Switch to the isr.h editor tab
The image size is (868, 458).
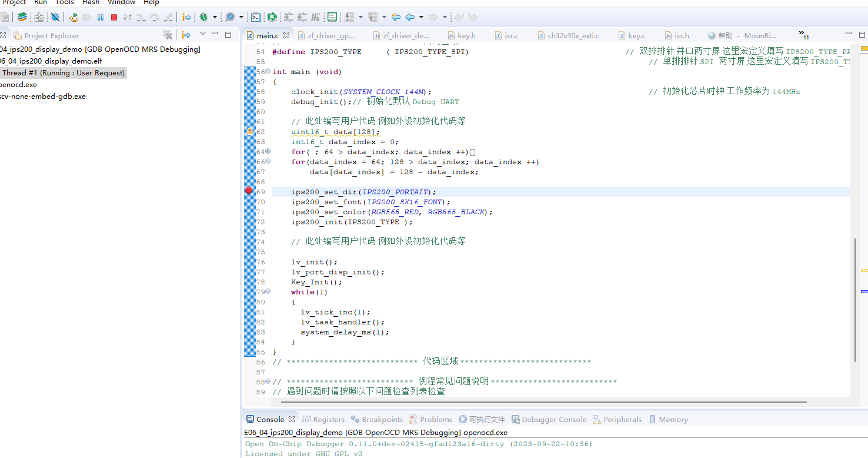click(677, 35)
